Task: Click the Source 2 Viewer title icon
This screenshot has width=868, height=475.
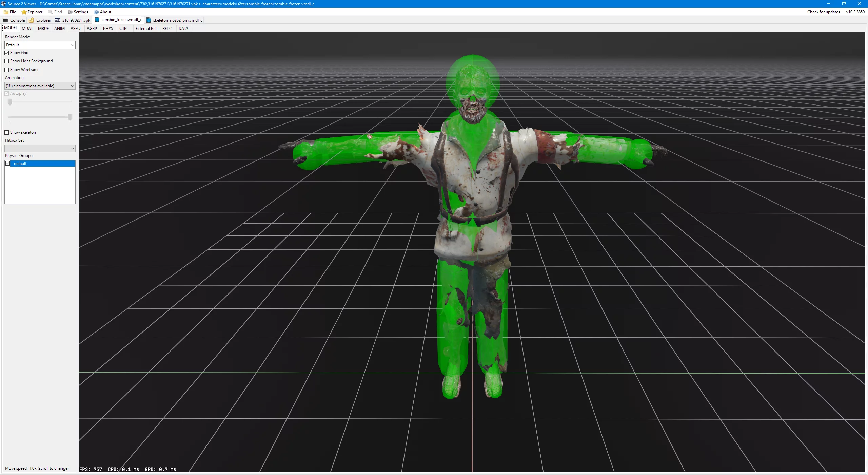Action: tap(3, 4)
